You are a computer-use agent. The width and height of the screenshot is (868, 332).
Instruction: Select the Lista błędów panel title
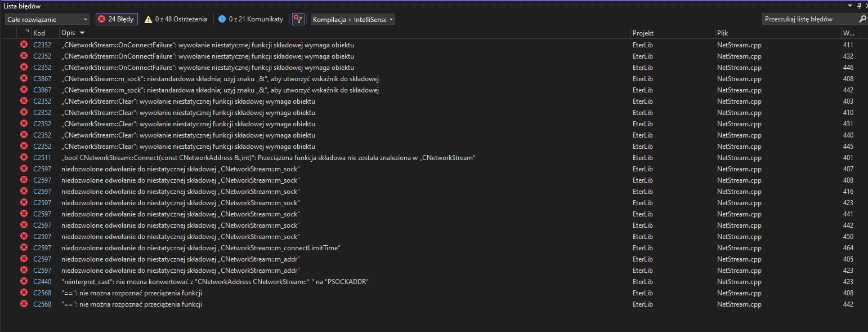[x=22, y=5]
